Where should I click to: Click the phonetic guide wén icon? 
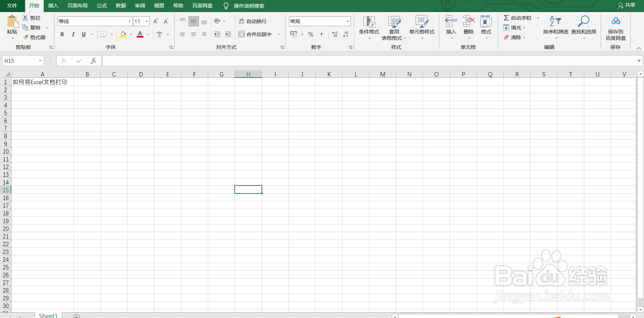click(x=159, y=34)
